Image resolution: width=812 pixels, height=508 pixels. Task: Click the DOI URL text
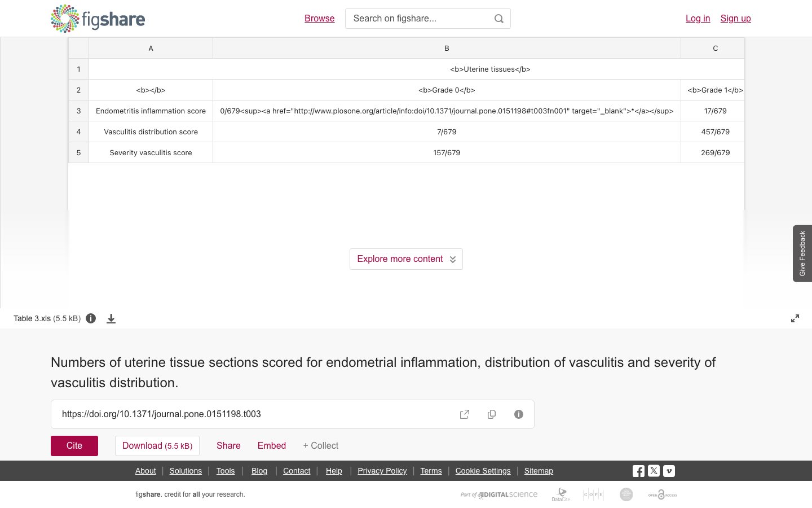pyautogui.click(x=161, y=414)
